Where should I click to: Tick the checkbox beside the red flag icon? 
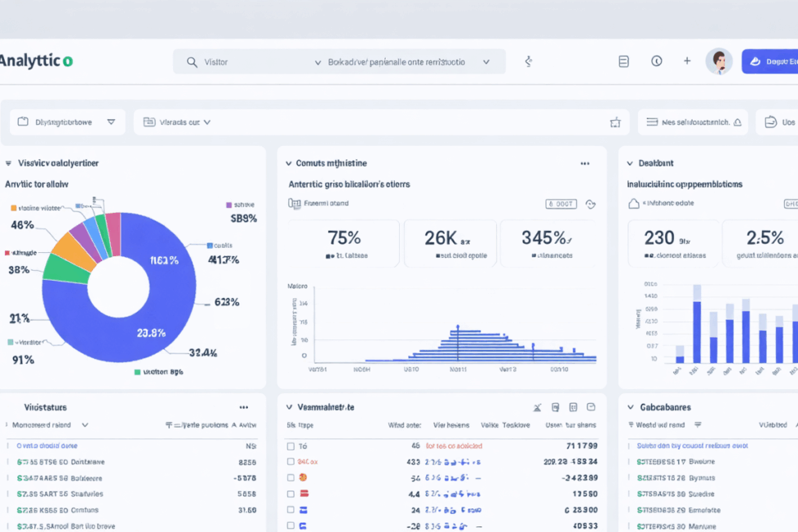pyautogui.click(x=290, y=494)
